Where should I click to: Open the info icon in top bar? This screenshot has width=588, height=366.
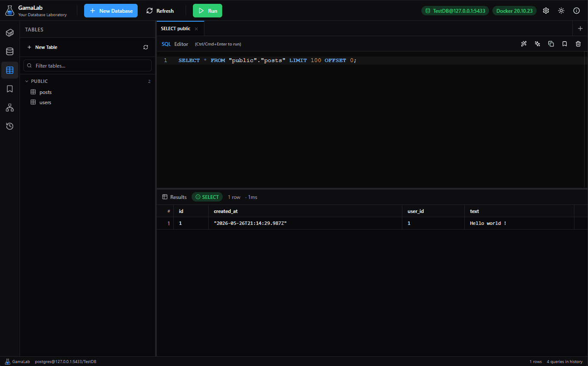[x=577, y=11]
